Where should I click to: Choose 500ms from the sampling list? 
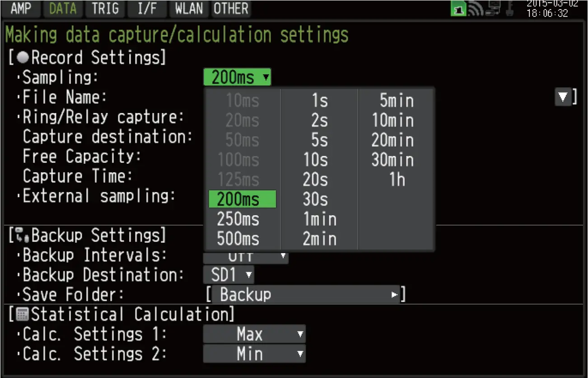pos(238,239)
